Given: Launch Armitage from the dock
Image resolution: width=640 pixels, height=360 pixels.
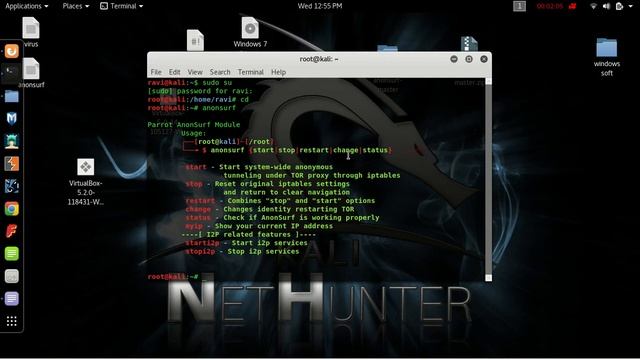Looking at the screenshot, I should pyautogui.click(x=11, y=141).
